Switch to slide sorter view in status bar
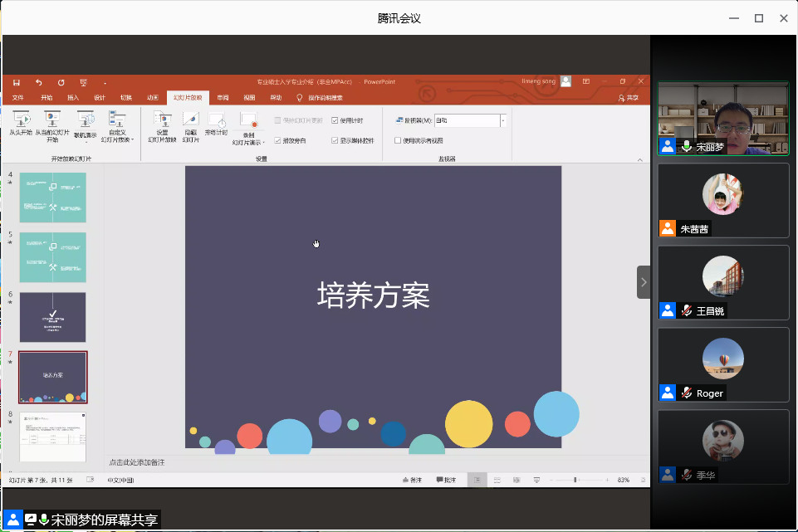 tap(497, 480)
